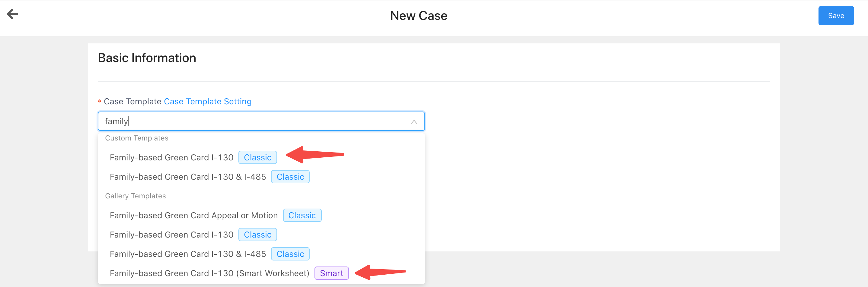Select custom Family-based Green Card I-130 template
This screenshot has height=287, width=868.
tap(261, 157)
